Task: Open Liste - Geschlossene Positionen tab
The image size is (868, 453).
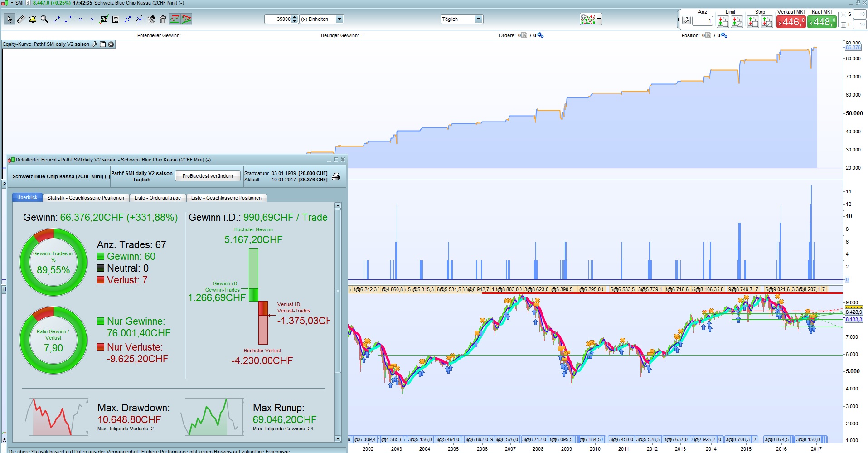Action: (x=226, y=198)
